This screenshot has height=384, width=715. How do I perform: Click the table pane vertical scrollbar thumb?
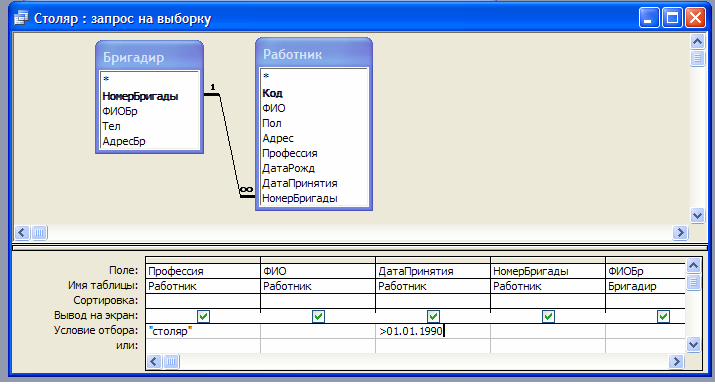coord(697,58)
